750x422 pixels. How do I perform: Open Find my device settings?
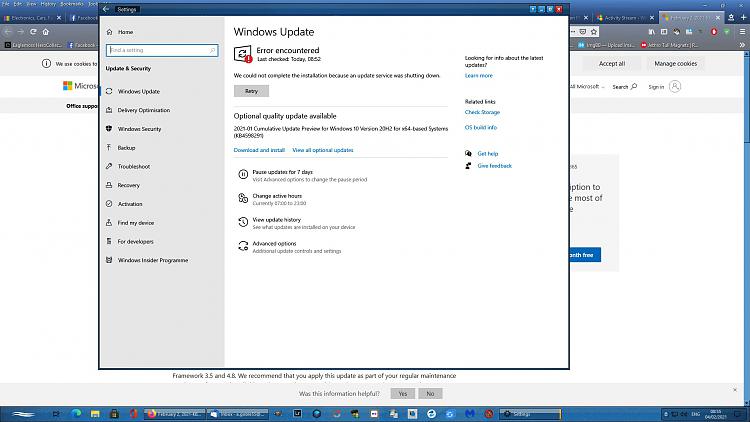[135, 223]
